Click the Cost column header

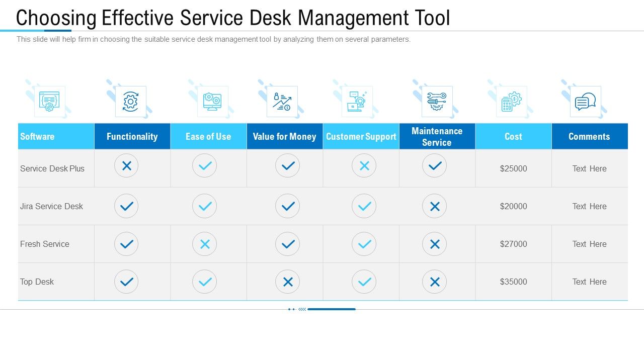[x=514, y=136]
